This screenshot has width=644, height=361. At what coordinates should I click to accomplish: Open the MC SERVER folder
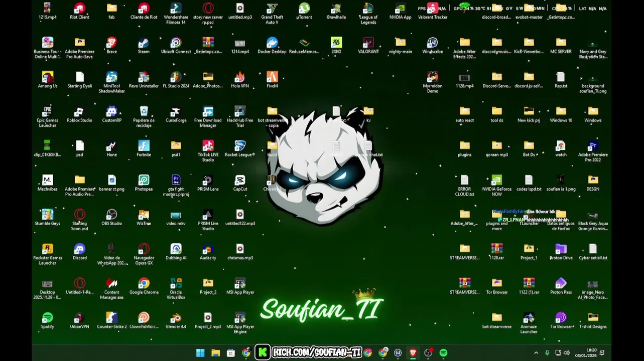[x=561, y=46]
